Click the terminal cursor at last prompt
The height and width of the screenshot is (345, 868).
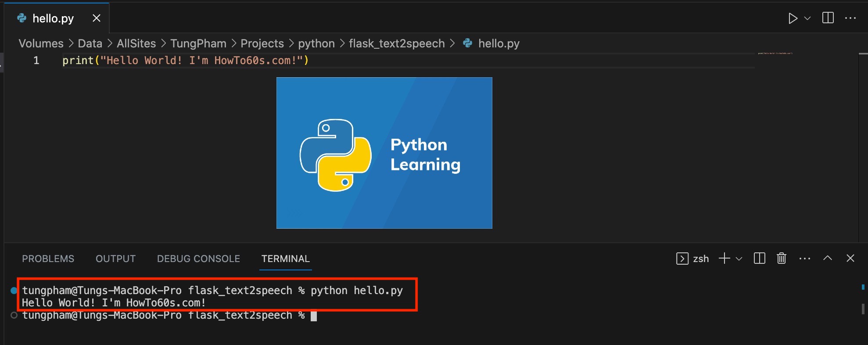tap(314, 316)
